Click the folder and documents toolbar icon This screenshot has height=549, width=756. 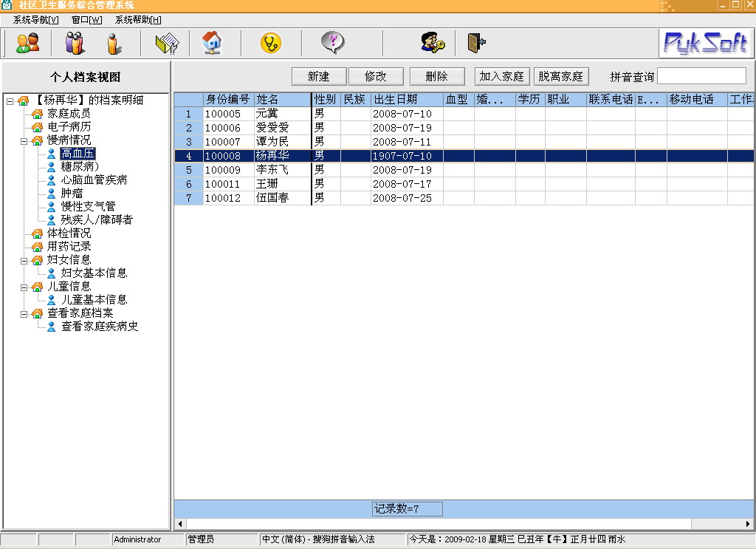[x=167, y=44]
